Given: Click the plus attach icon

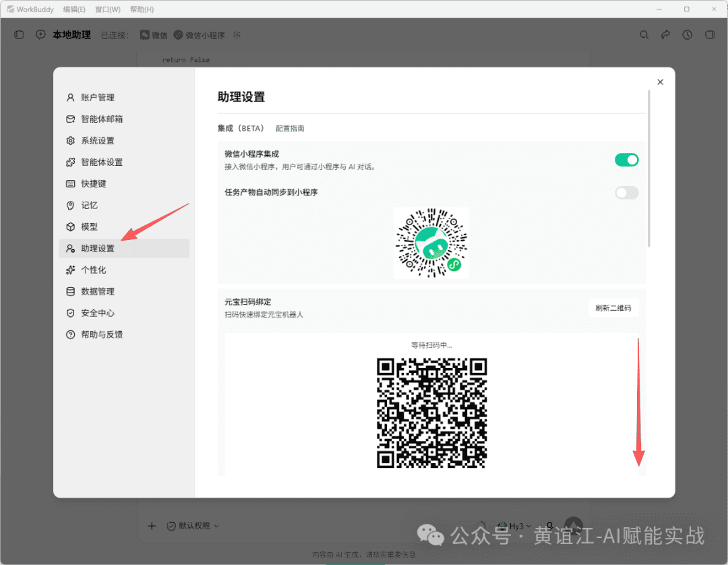Looking at the screenshot, I should click(x=152, y=526).
